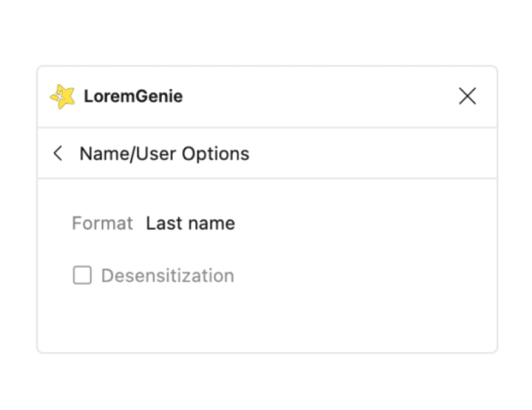Click the yellow star LoremGenie logo

(x=62, y=97)
